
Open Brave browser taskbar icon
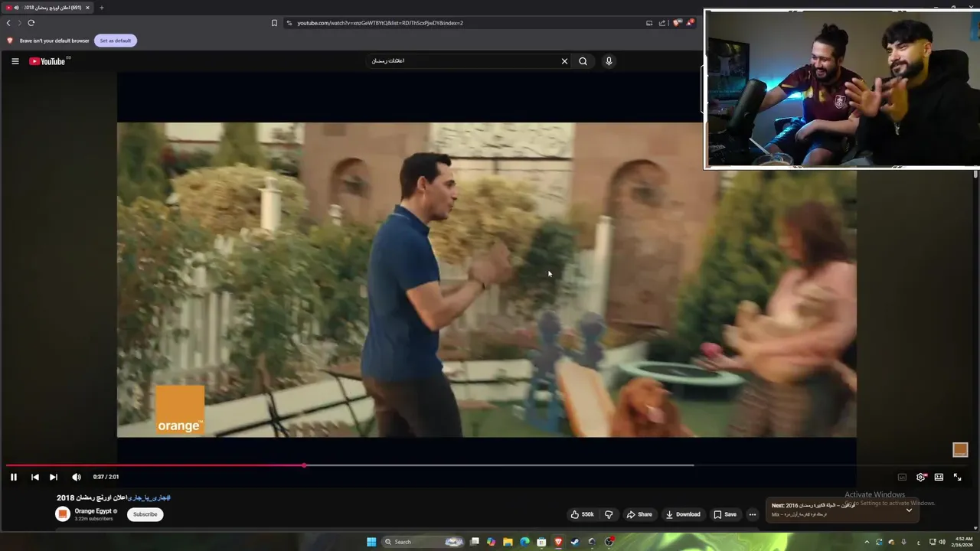558,542
